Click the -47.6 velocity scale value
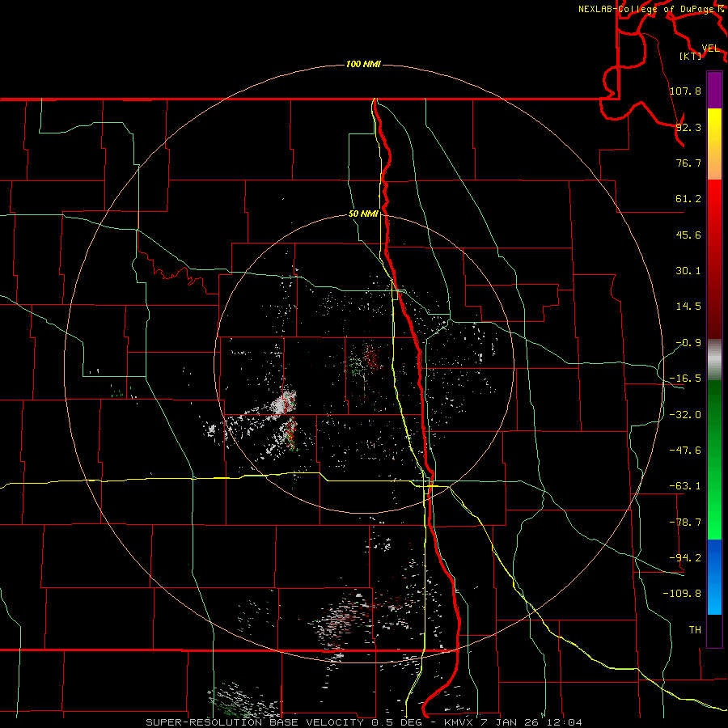Viewport: 728px width, 728px height. 685,451
